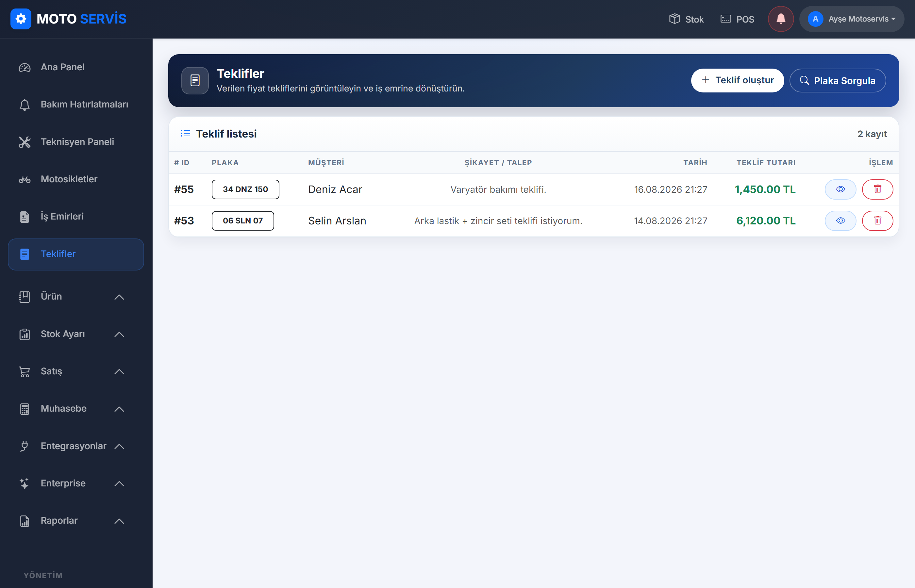
Task: Click the Motosikletler bike icon
Action: point(25,179)
